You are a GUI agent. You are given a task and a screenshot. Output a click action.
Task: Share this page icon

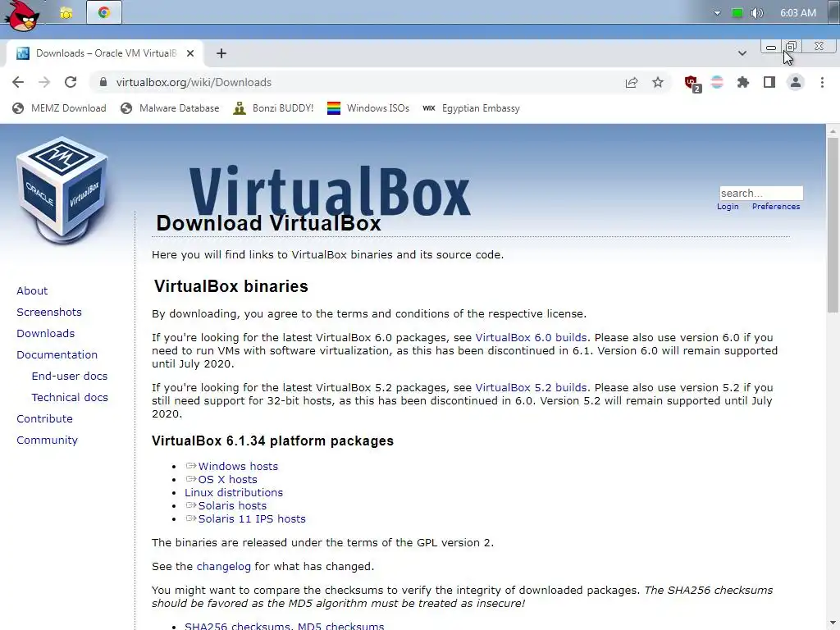coord(632,82)
